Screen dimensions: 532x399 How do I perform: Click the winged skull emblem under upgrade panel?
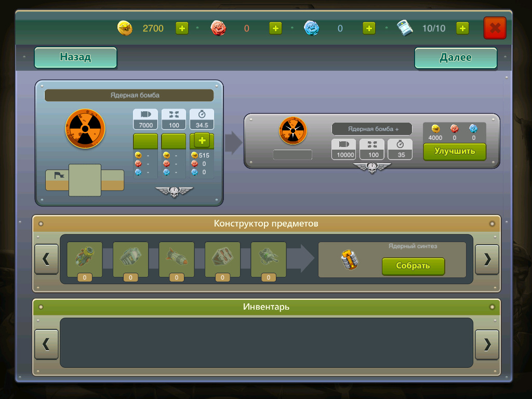pos(372,167)
